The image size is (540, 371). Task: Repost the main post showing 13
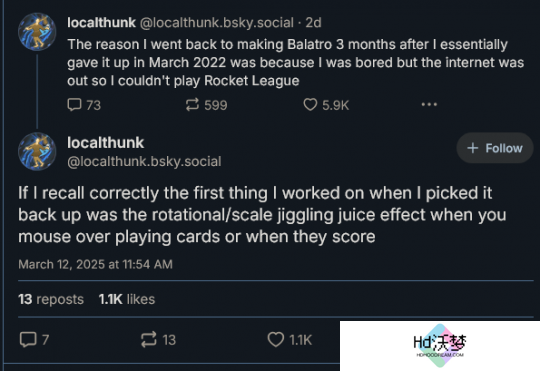(158, 340)
